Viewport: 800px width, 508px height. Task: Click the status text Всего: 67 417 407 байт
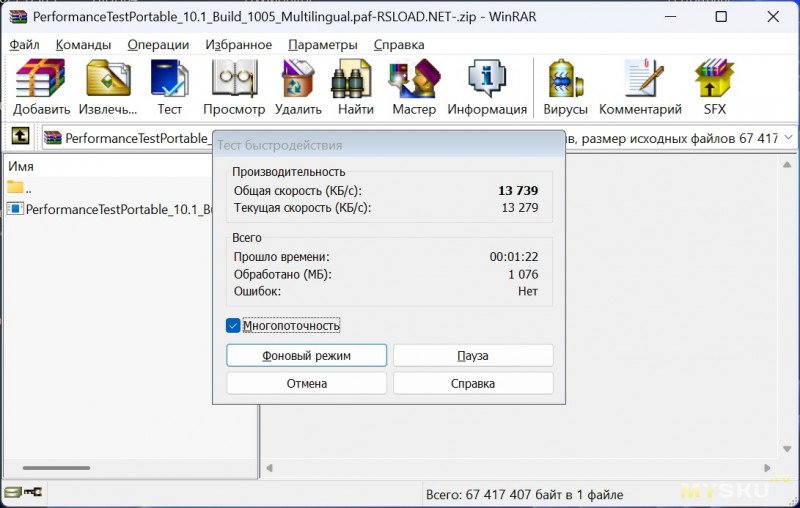(524, 494)
